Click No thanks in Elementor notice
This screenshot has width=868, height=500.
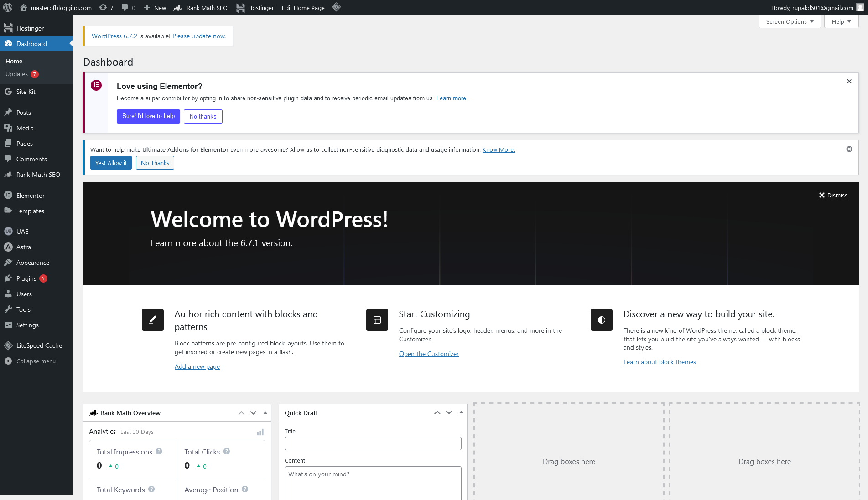tap(203, 116)
